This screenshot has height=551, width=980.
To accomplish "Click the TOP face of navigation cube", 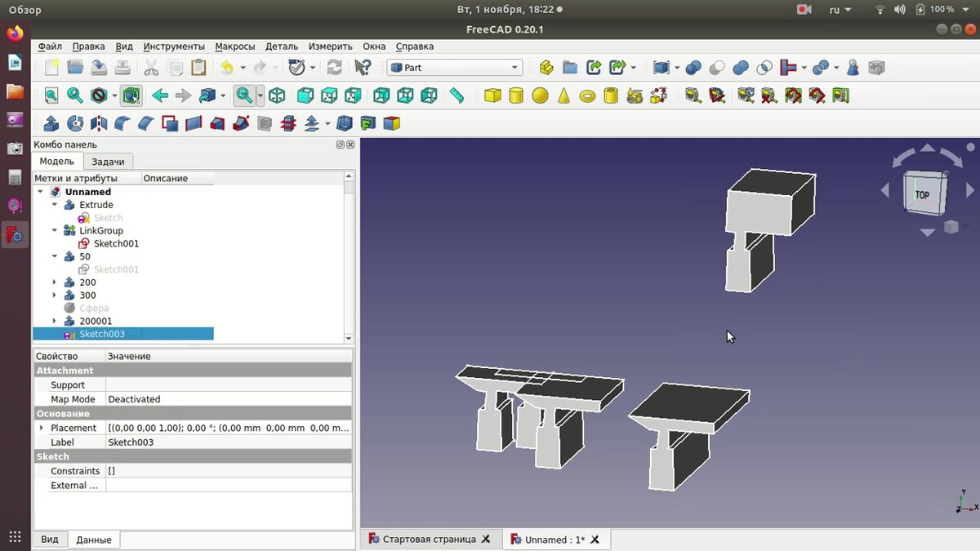I will click(922, 194).
